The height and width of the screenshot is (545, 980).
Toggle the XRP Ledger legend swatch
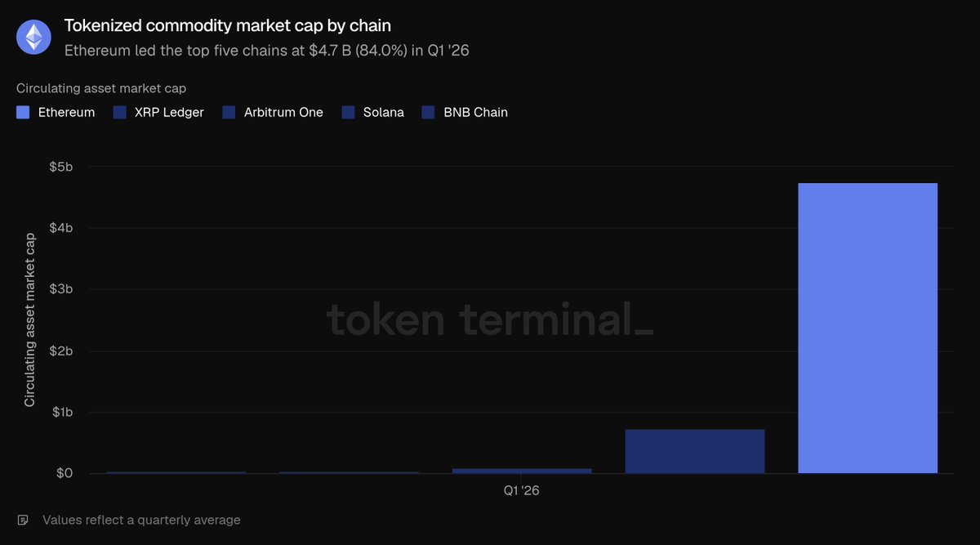click(119, 113)
